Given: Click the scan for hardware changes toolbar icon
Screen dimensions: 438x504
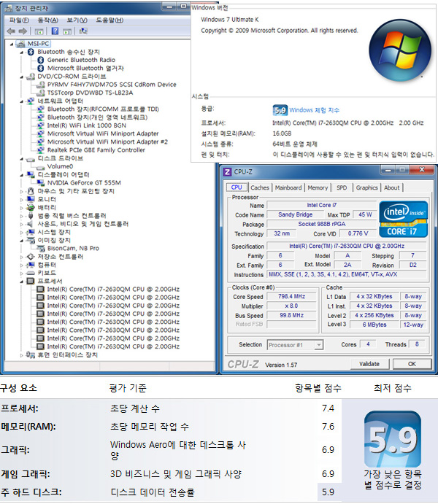Looking at the screenshot, I should tap(83, 31).
